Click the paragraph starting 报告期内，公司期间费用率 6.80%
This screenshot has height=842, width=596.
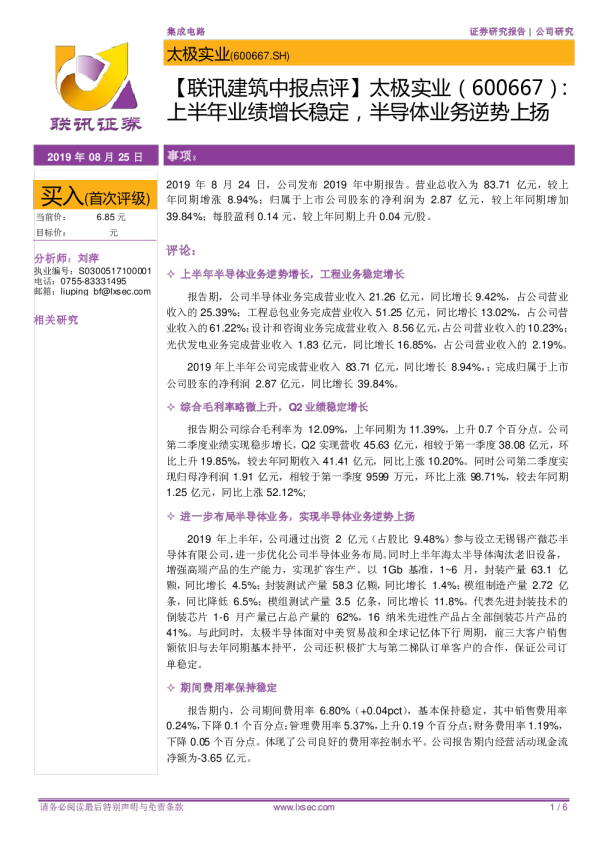tap(367, 734)
